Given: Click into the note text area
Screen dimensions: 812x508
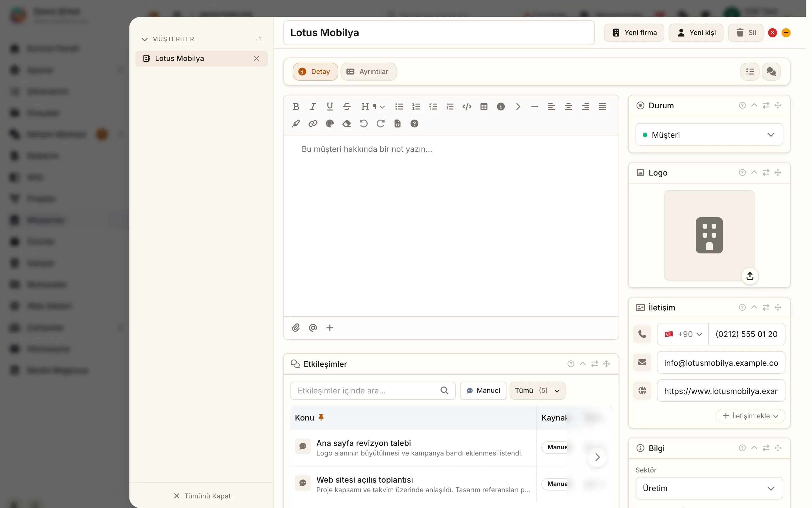Looking at the screenshot, I should tap(451, 225).
